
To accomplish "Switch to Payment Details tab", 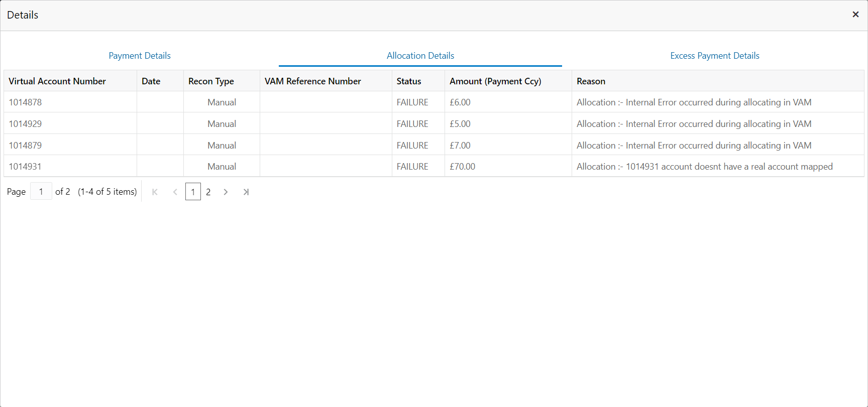I will pos(140,56).
